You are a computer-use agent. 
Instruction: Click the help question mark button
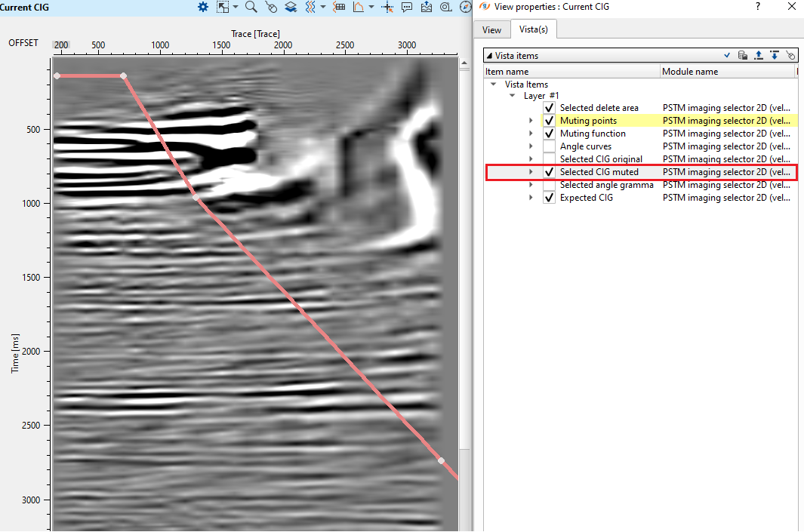point(758,7)
